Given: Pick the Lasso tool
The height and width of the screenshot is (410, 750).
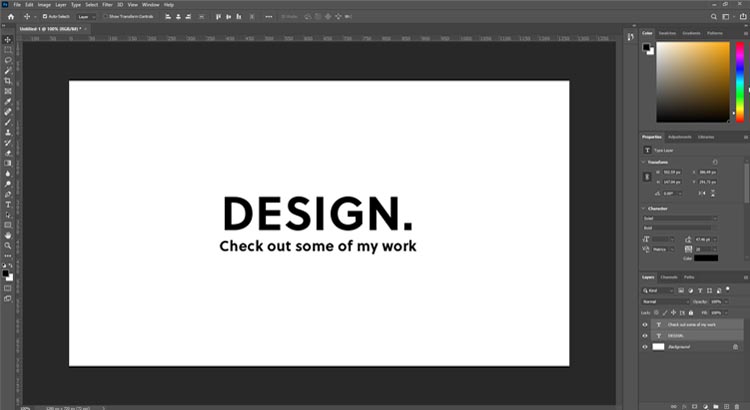Looking at the screenshot, I should coord(8,60).
